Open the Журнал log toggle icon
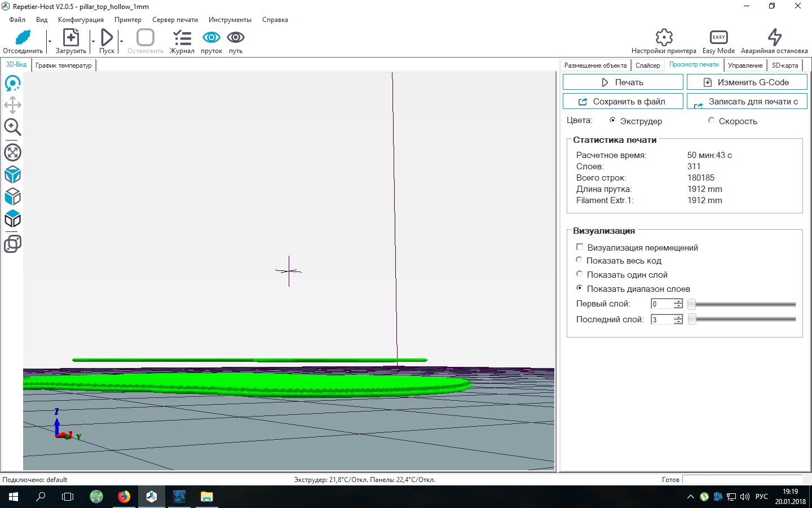Viewport: 812px width, 508px height. (x=182, y=38)
